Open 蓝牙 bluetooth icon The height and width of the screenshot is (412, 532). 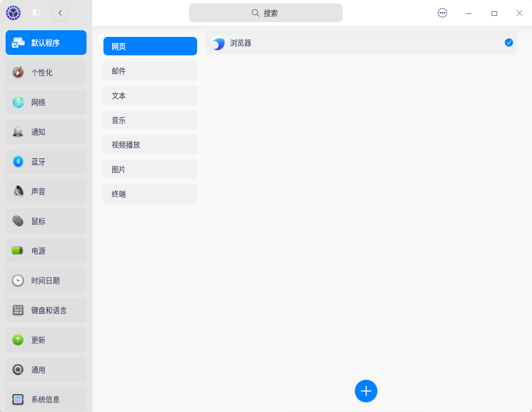pyautogui.click(x=18, y=162)
